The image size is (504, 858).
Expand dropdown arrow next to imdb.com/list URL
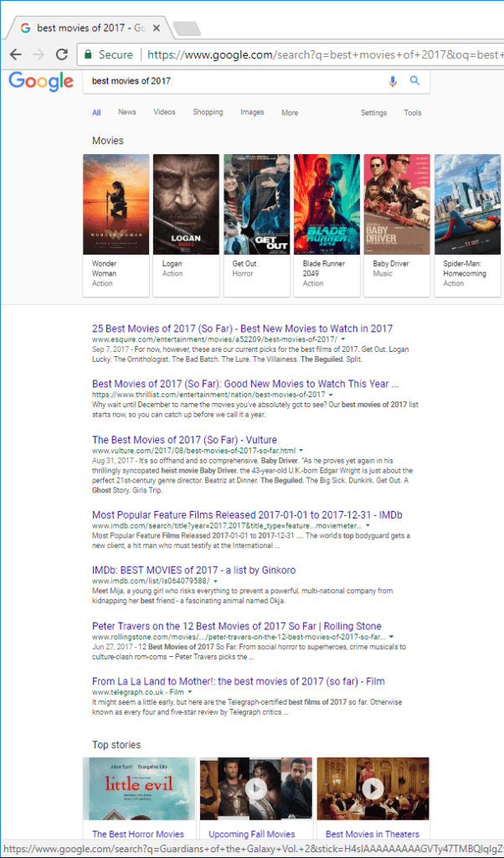(x=216, y=581)
